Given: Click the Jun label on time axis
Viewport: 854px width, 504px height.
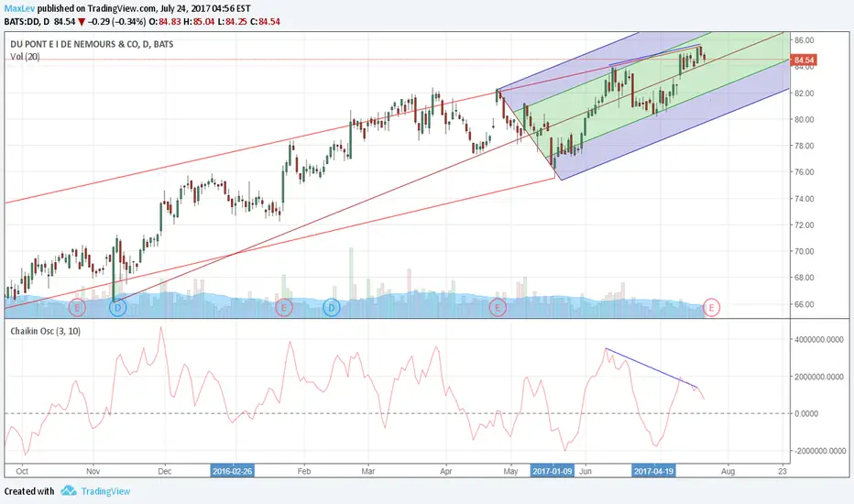Looking at the screenshot, I should pyautogui.click(x=586, y=471).
